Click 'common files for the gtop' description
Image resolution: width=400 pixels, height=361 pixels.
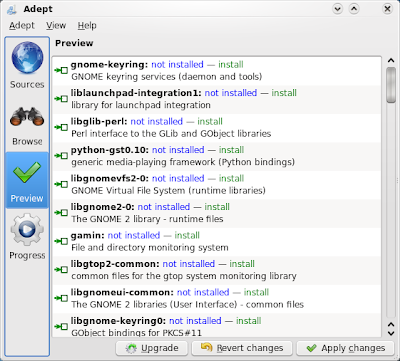pos(184,276)
